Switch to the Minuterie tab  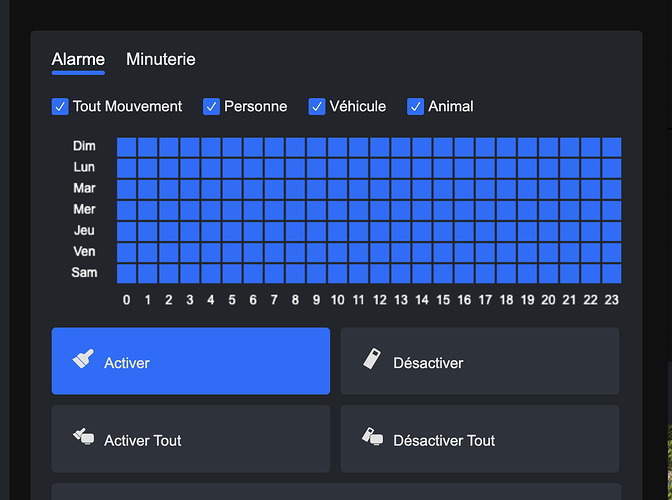(x=160, y=60)
